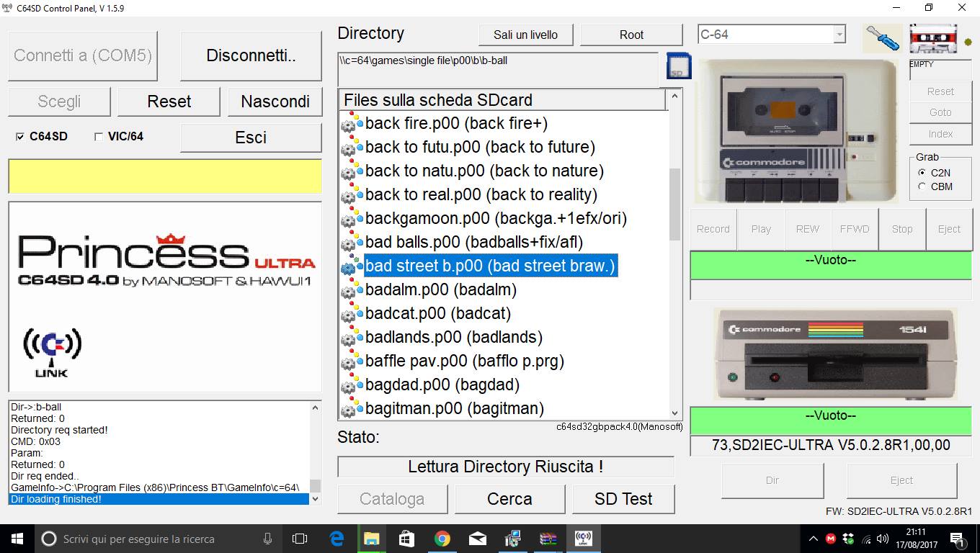This screenshot has width=980, height=553.
Task: Click the Windows search box
Action: [x=157, y=539]
